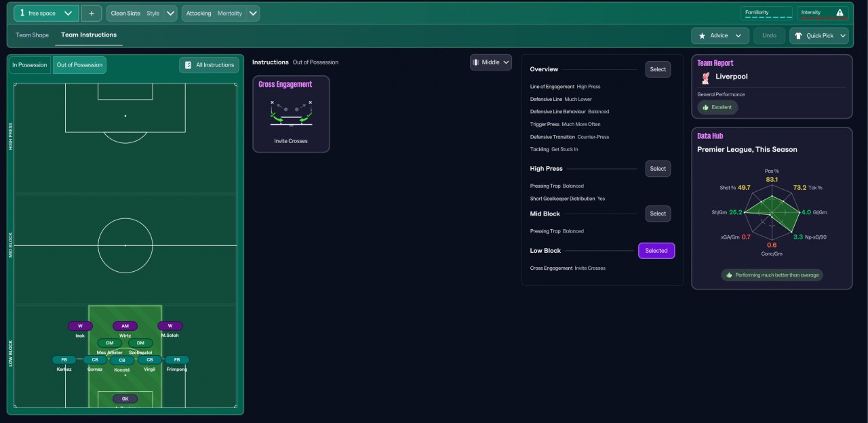868x423 pixels.
Task: Switch to In Possession view
Action: pos(30,65)
